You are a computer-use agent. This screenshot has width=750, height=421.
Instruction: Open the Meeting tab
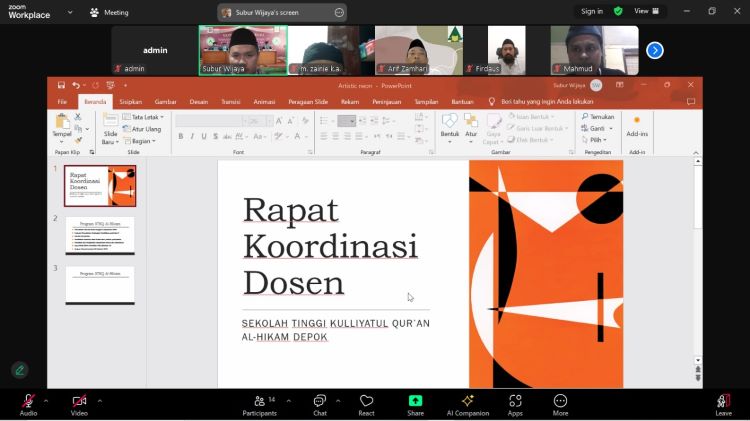click(110, 12)
